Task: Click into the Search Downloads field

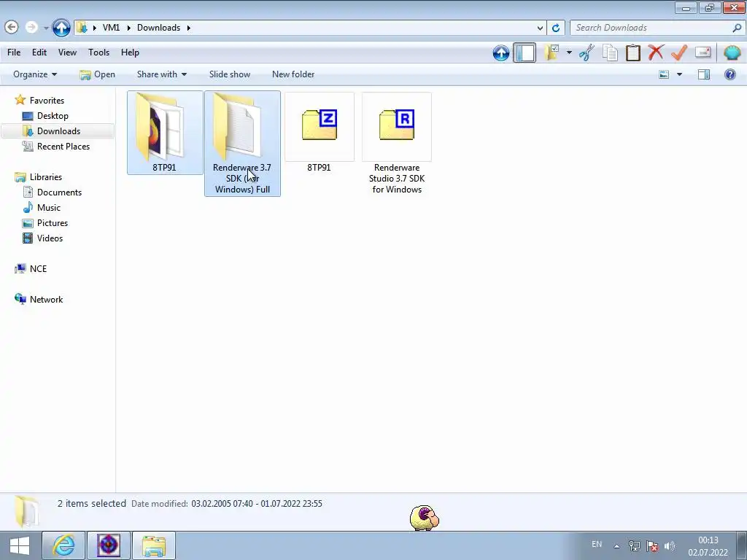Action: [x=651, y=28]
